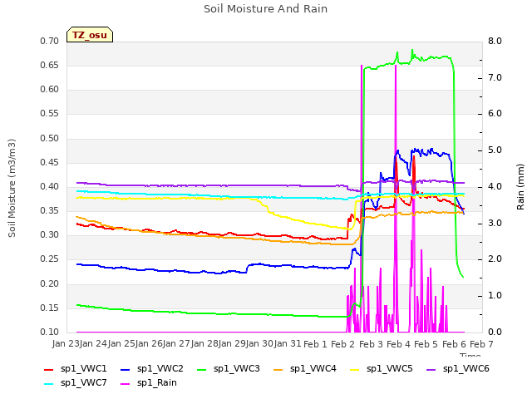Click the Jan 27 x-axis tick label

click(x=176, y=344)
